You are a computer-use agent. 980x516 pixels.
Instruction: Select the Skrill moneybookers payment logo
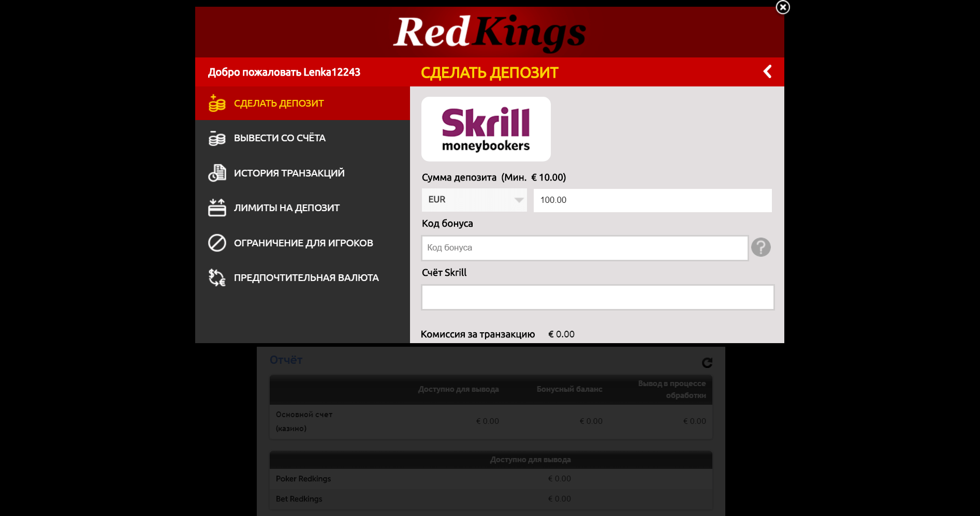(x=486, y=129)
